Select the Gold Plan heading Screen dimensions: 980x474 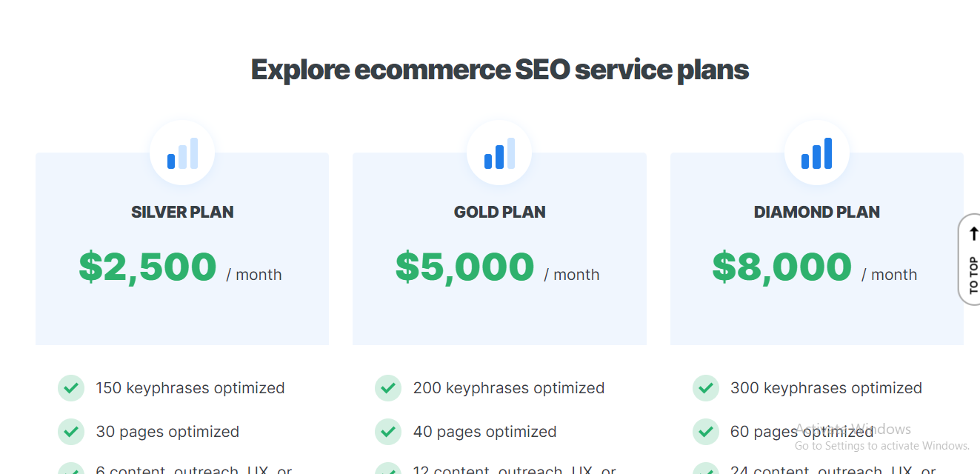point(499,212)
